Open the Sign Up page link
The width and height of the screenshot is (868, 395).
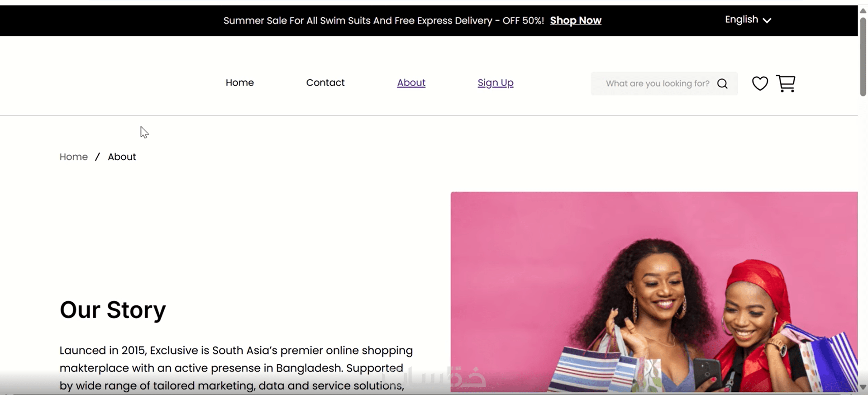[x=495, y=83]
